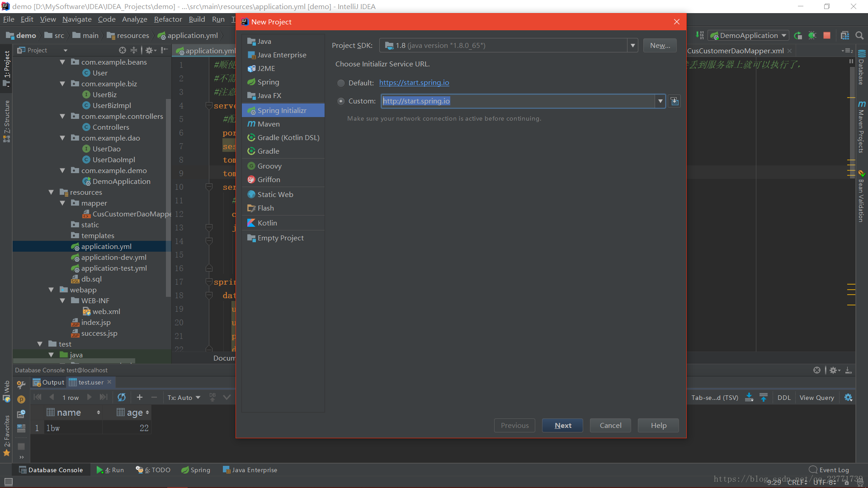Click the console wrench settings icon
Image resolution: width=868 pixels, height=488 pixels.
coord(21,385)
